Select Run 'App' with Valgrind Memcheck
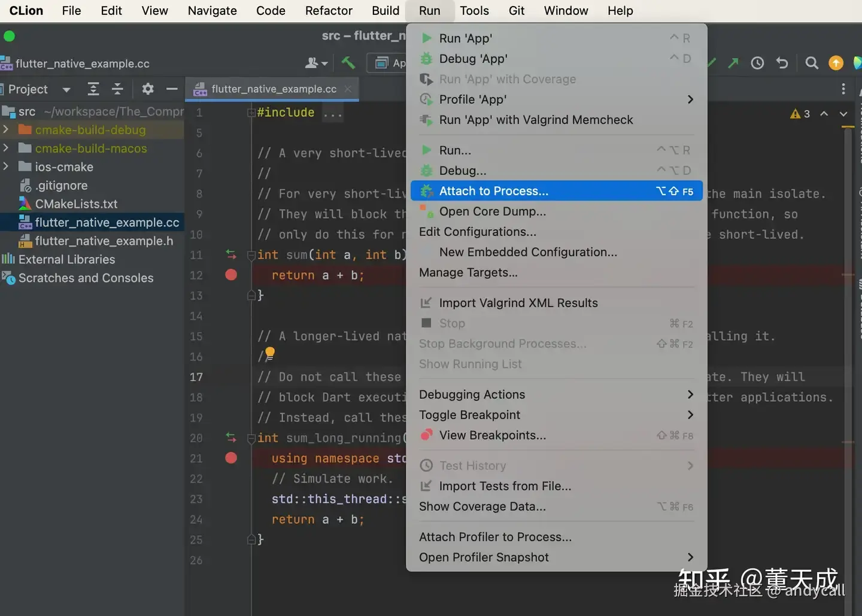This screenshot has height=616, width=862. pos(557,120)
